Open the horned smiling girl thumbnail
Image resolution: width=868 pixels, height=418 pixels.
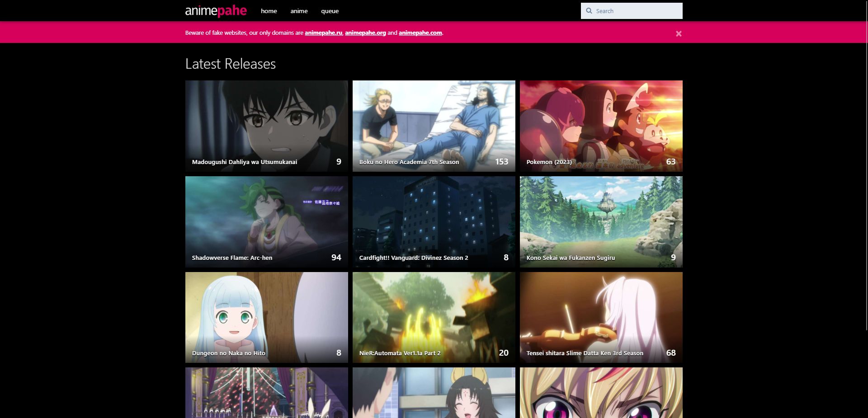click(x=434, y=393)
